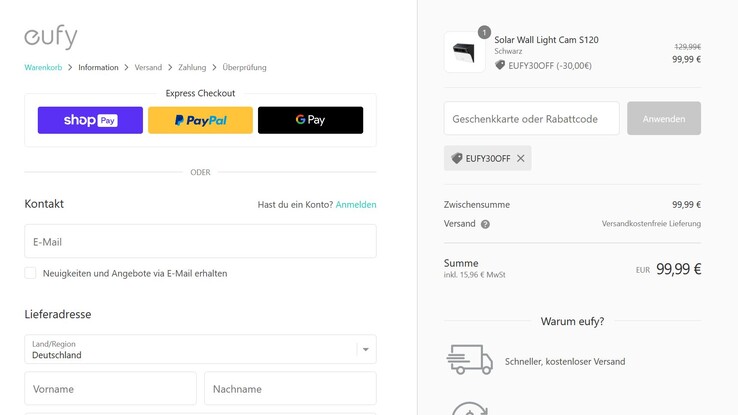Viewport: 738px width, 415px height.
Task: Click the discount tag icon on EUFY30OFF chip
Action: pyautogui.click(x=457, y=158)
